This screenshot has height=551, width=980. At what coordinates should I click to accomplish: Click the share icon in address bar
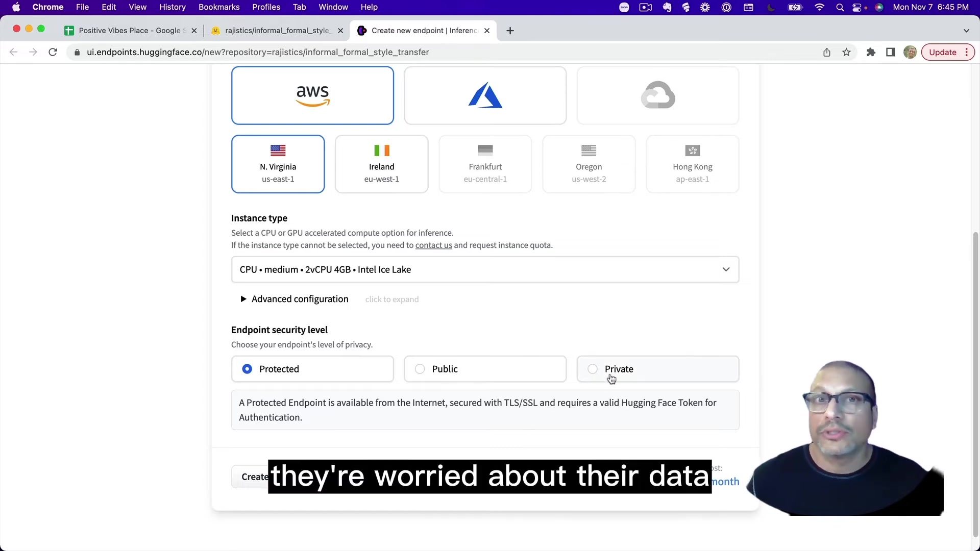[x=826, y=52]
